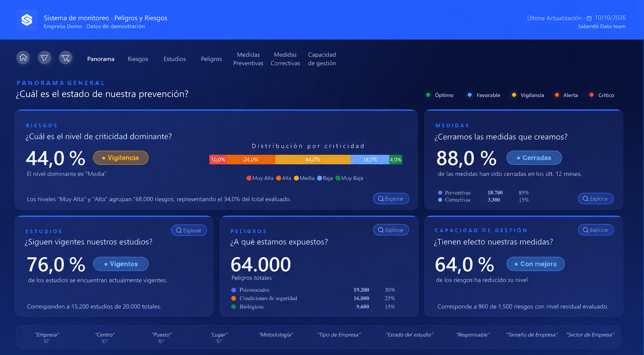
Task: Explore the Riesgos criticality card
Action: [391, 199]
